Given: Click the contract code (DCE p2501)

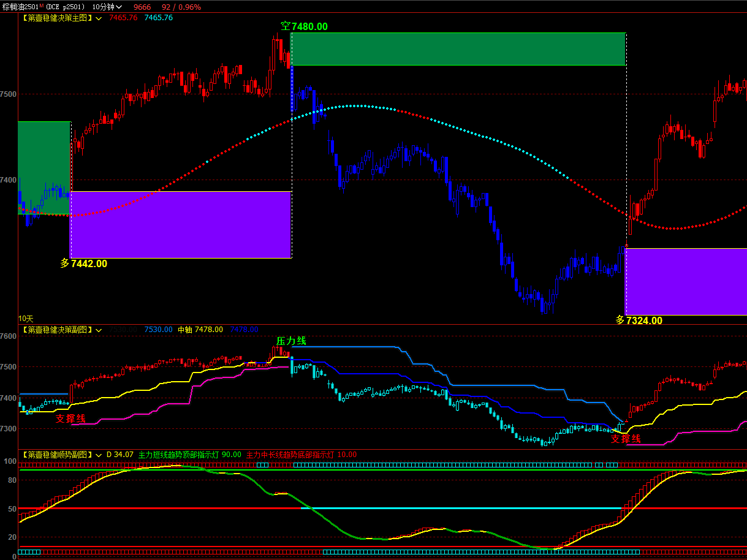Looking at the screenshot, I should click(x=66, y=7).
